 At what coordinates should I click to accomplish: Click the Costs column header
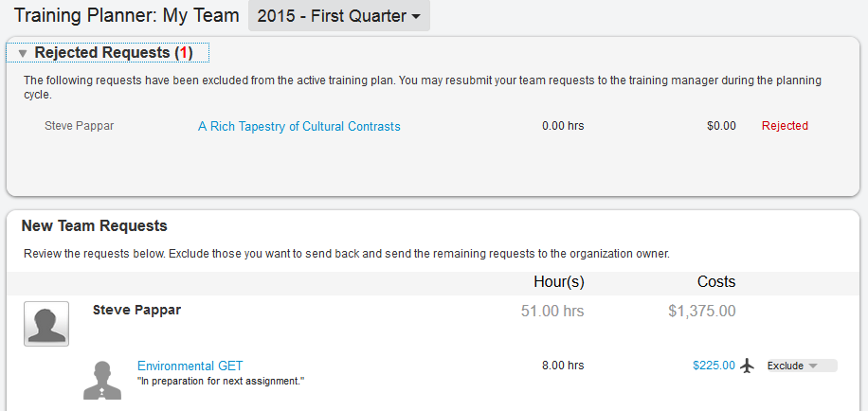click(715, 282)
